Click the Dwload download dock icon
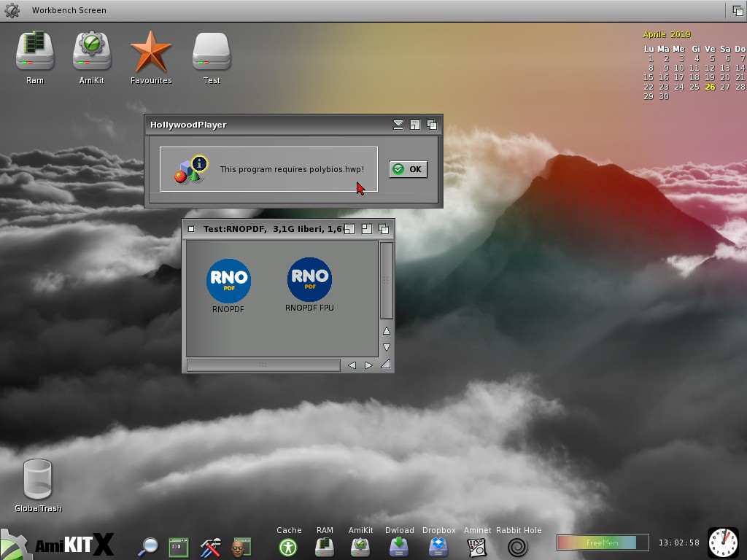The height and width of the screenshot is (560, 747). [x=399, y=546]
